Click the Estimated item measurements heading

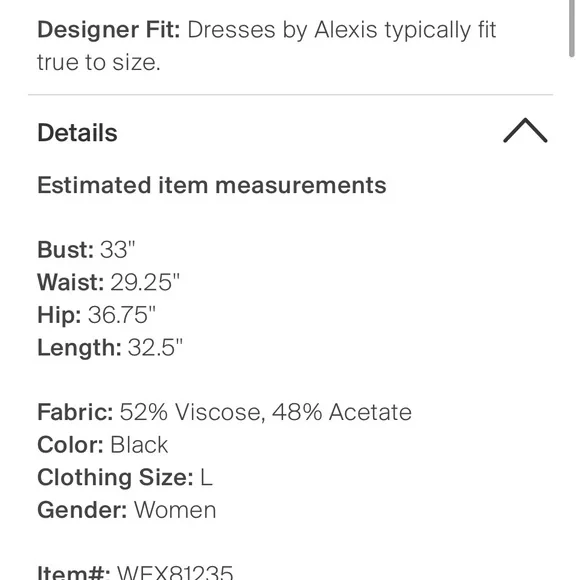[212, 185]
